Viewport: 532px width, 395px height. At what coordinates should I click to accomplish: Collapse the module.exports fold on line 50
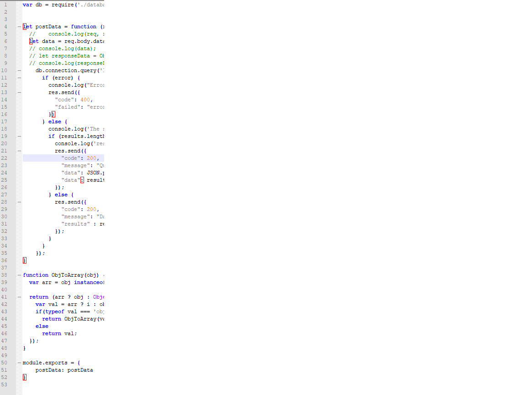[19, 363]
